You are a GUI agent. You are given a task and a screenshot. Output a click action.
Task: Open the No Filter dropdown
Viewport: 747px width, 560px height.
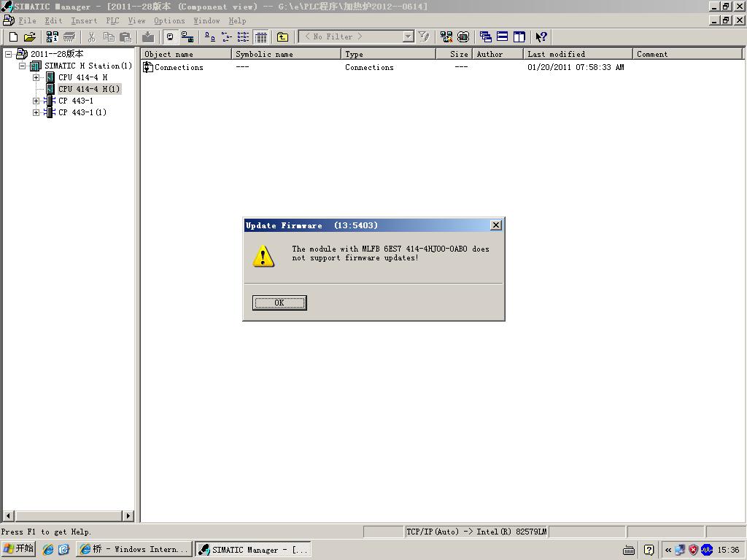(x=409, y=36)
